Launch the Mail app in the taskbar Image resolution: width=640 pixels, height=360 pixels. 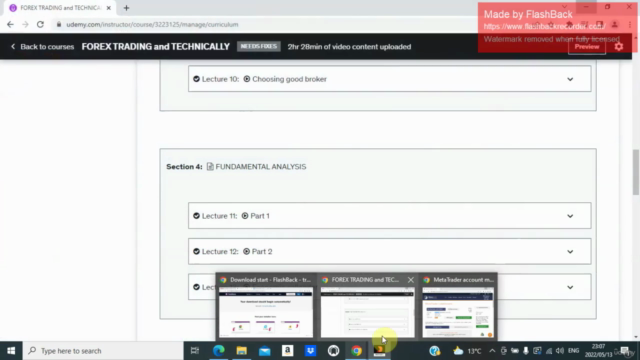click(264, 351)
